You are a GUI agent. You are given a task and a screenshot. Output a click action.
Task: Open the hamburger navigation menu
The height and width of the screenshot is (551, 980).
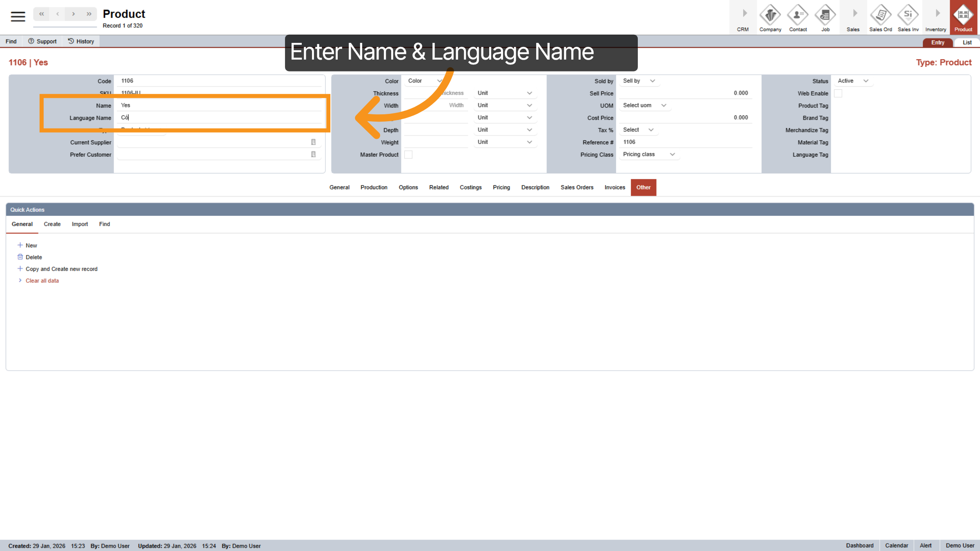17,16
